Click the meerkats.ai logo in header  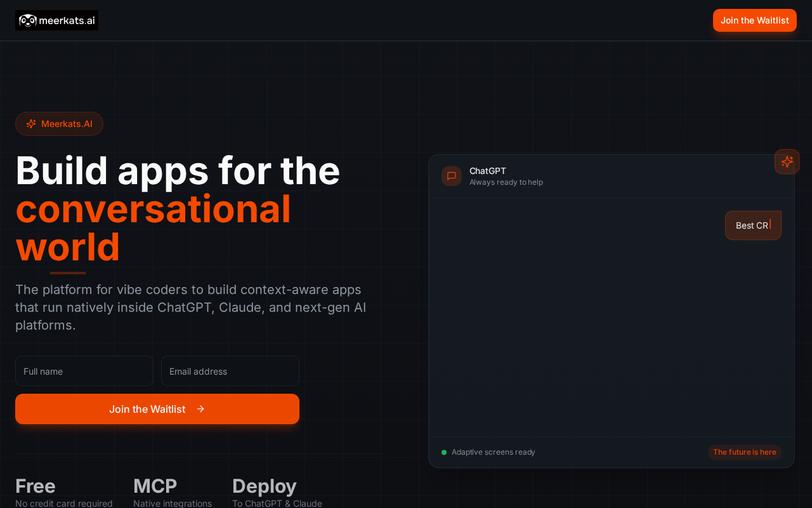click(56, 20)
